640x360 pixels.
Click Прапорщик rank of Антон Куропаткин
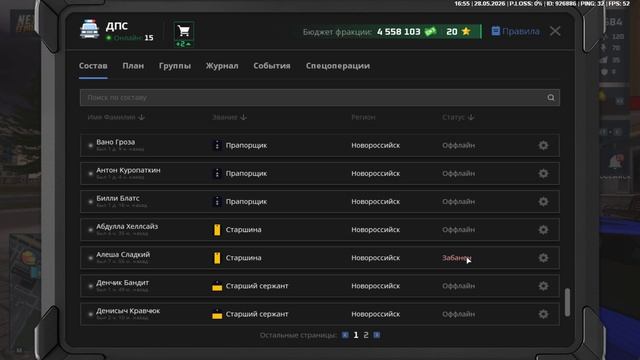(246, 173)
